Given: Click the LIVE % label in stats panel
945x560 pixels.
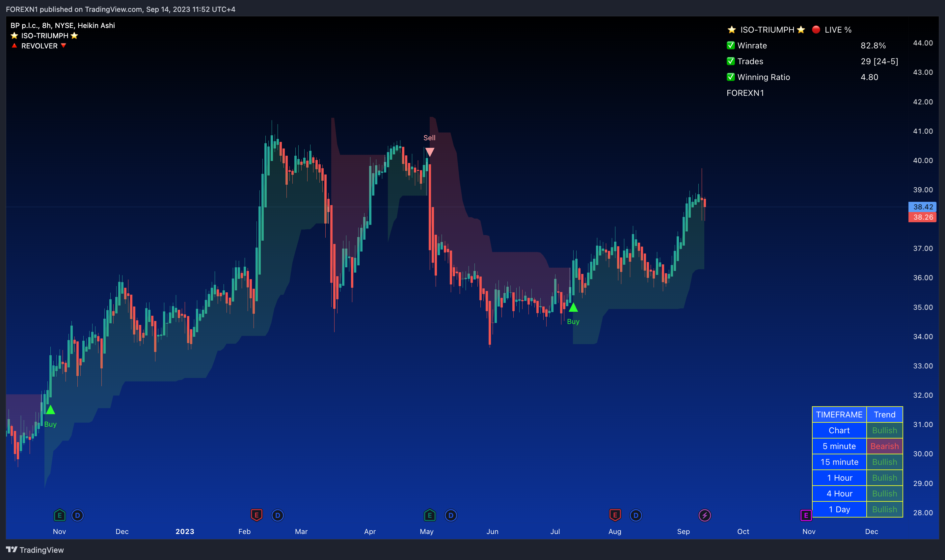Looking at the screenshot, I should (x=838, y=29).
